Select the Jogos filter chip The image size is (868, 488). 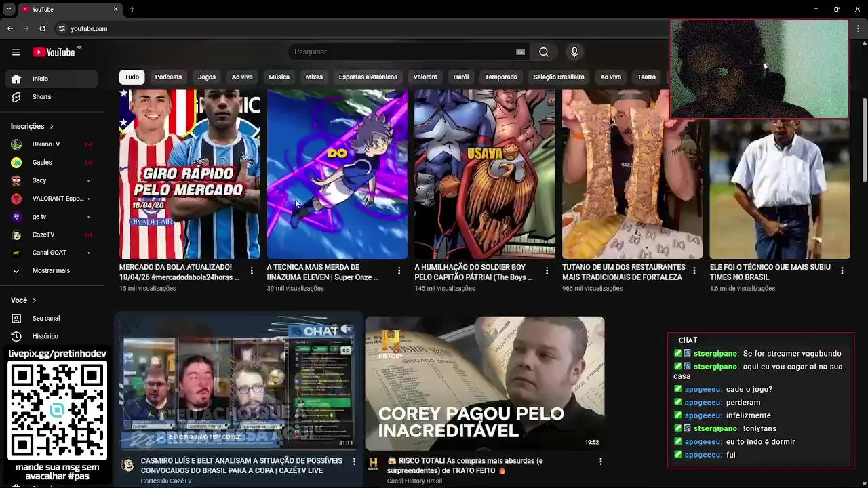[x=207, y=77]
